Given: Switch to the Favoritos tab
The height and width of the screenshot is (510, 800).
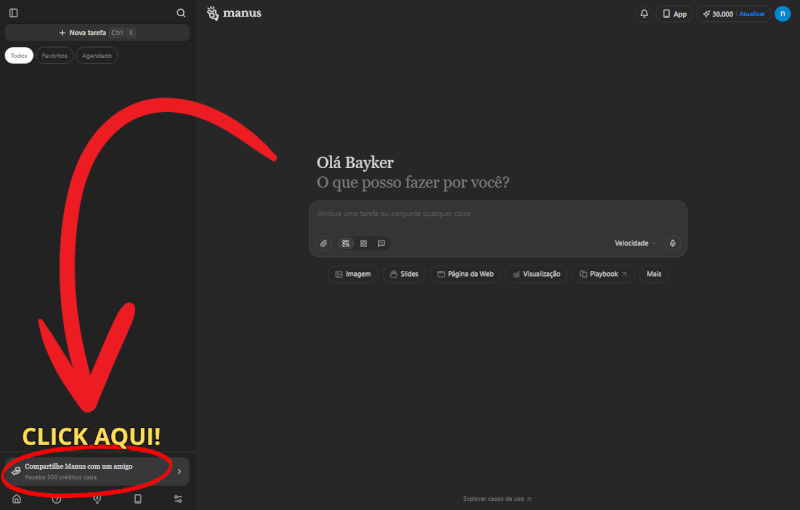Looking at the screenshot, I should tap(55, 56).
